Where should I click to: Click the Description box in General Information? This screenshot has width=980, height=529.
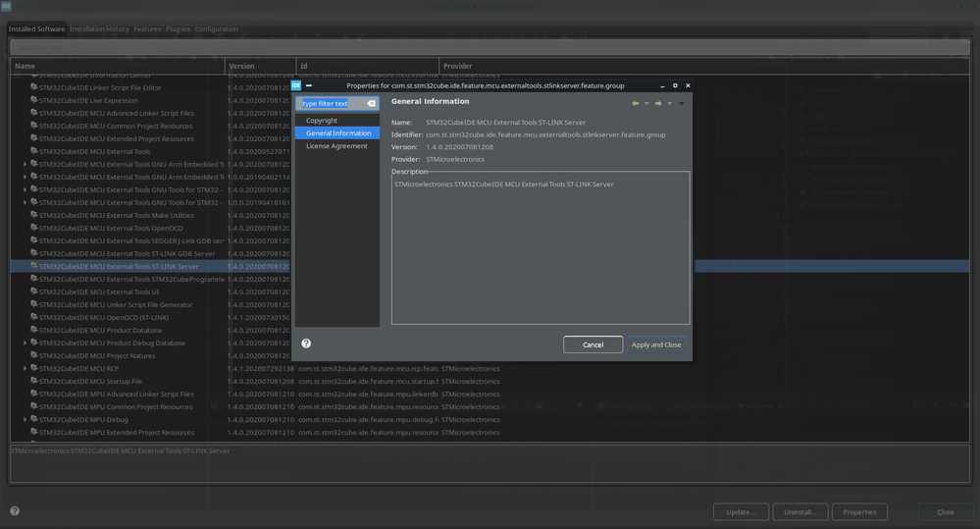541,248
